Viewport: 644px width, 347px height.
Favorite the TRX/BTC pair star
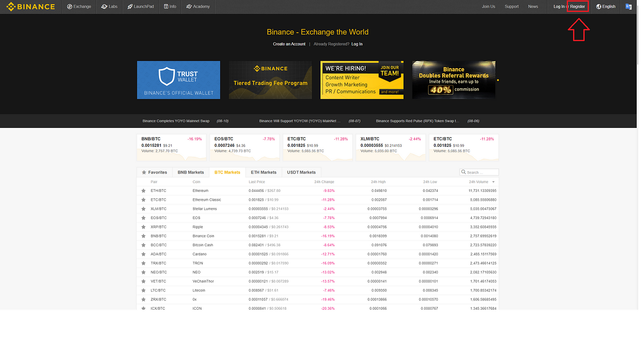click(144, 263)
